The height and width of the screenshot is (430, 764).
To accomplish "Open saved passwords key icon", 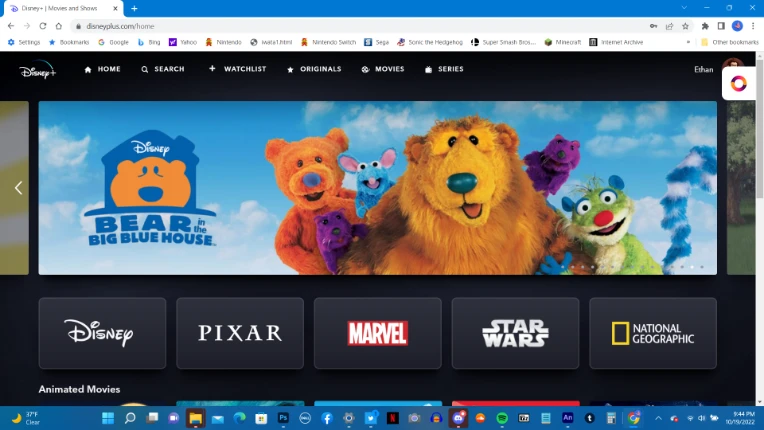I will click(653, 26).
